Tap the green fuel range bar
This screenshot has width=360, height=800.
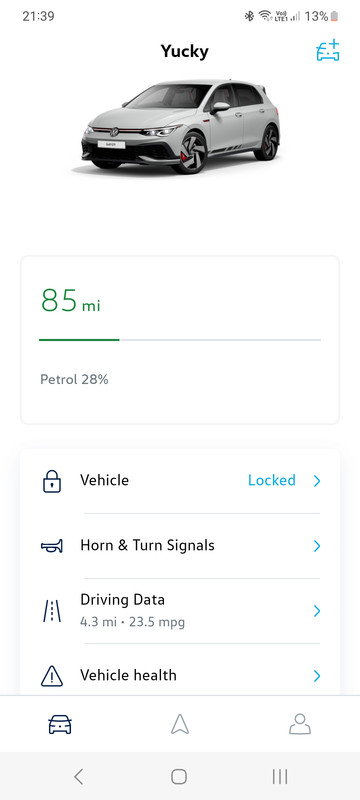pos(79,339)
